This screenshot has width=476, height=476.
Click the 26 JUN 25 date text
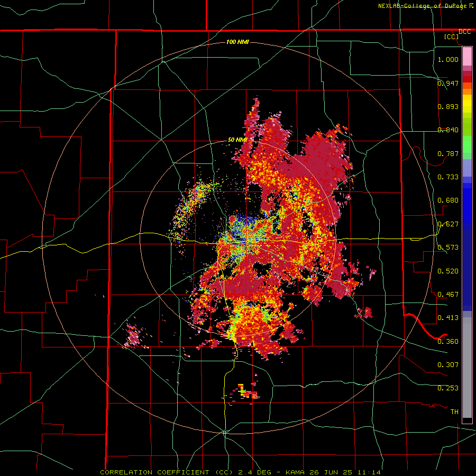click(x=331, y=472)
